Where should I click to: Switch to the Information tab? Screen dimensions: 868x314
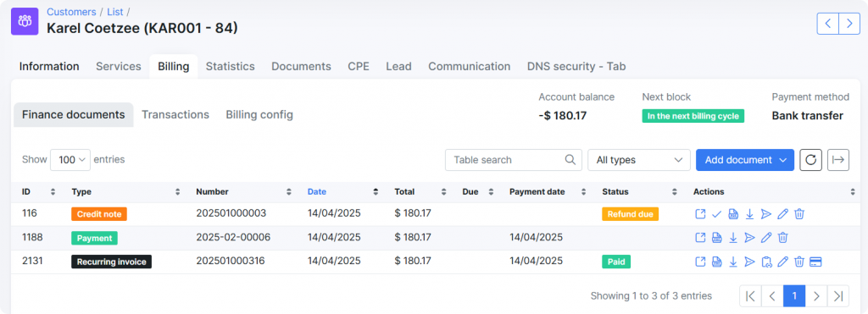click(49, 66)
